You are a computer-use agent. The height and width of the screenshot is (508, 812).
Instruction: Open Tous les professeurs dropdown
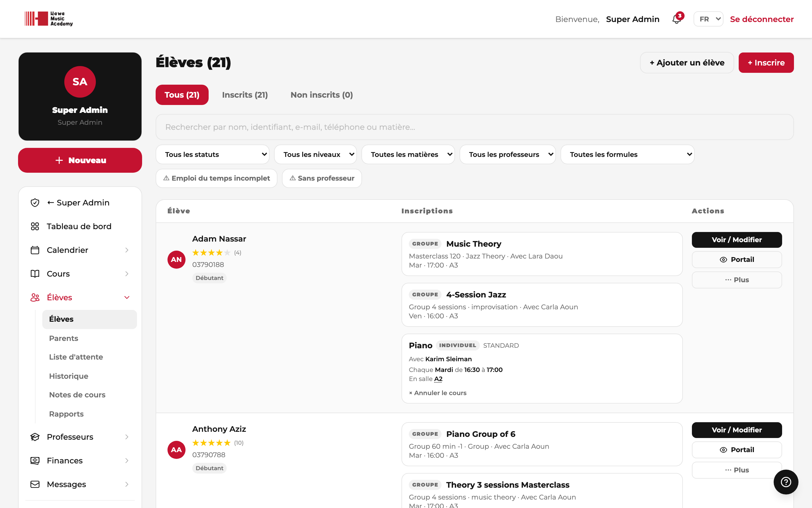point(508,155)
